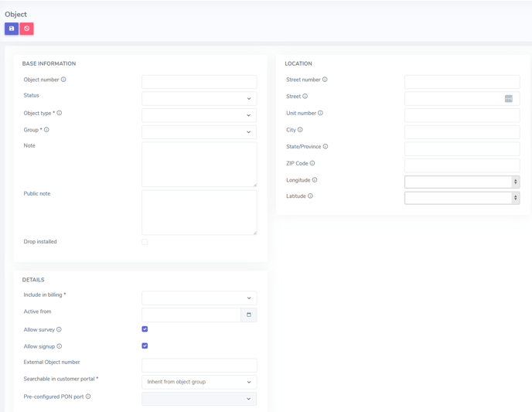
Task: Click info icon next to ZIP Code
Action: pyautogui.click(x=312, y=163)
